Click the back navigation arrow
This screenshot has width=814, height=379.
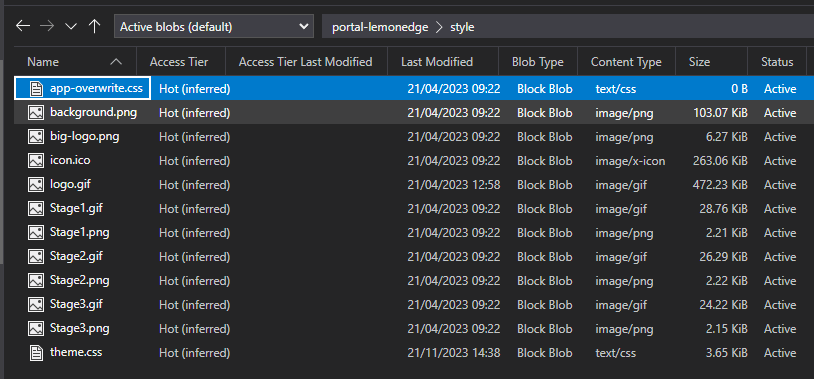click(23, 26)
